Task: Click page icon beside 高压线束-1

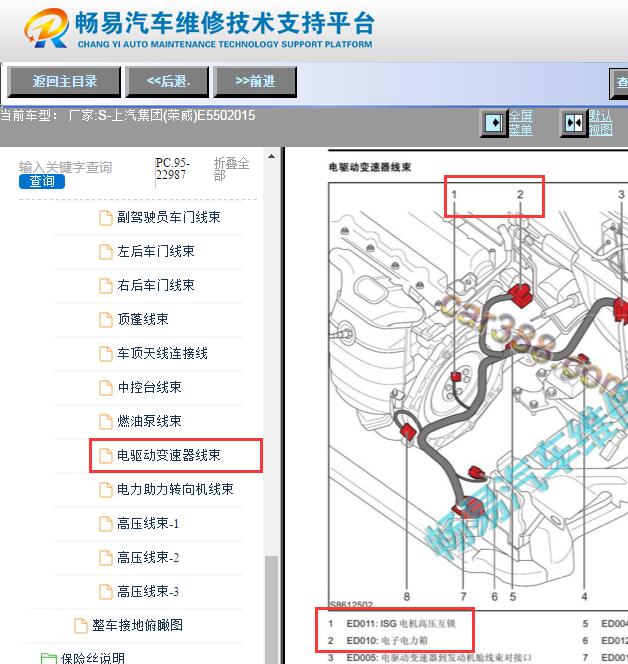Action: click(x=105, y=524)
